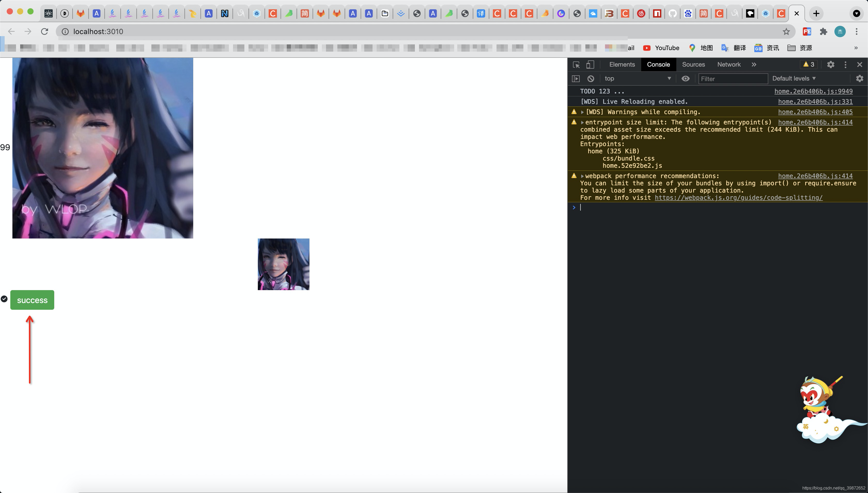
Task: Click the large portrait image
Action: (103, 148)
